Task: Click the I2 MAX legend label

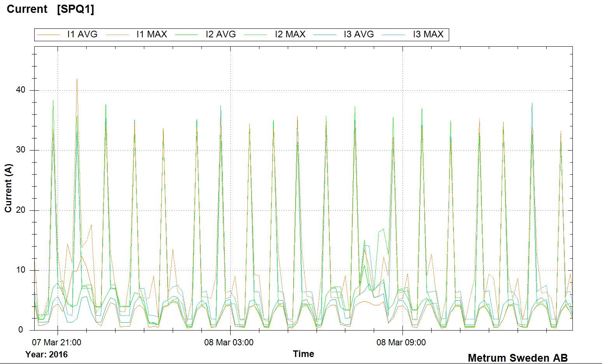Action: [x=290, y=35]
